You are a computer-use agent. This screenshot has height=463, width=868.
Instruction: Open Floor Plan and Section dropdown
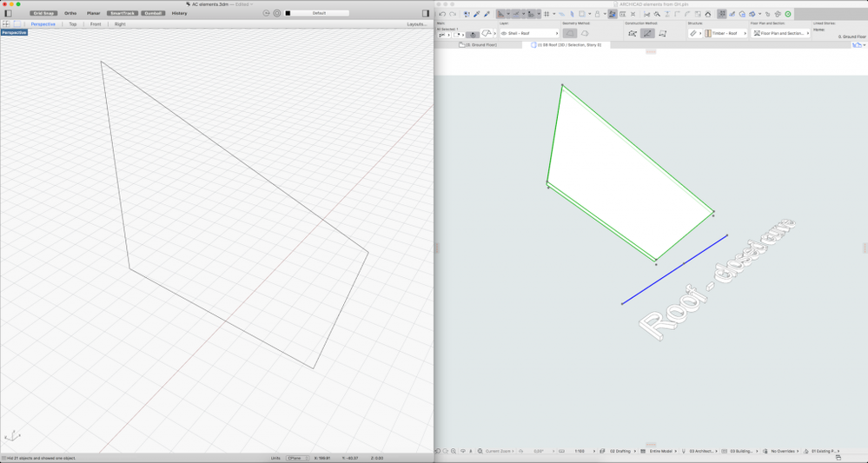[781, 34]
